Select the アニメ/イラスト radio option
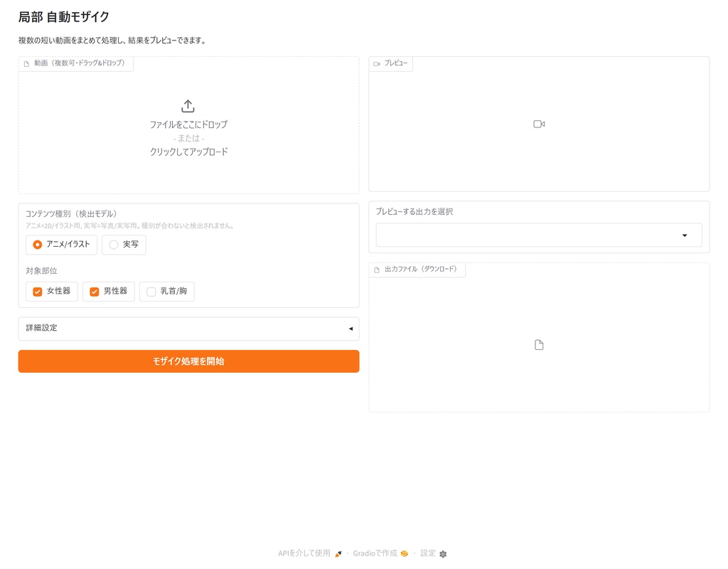The width and height of the screenshot is (728, 569). [x=61, y=245]
